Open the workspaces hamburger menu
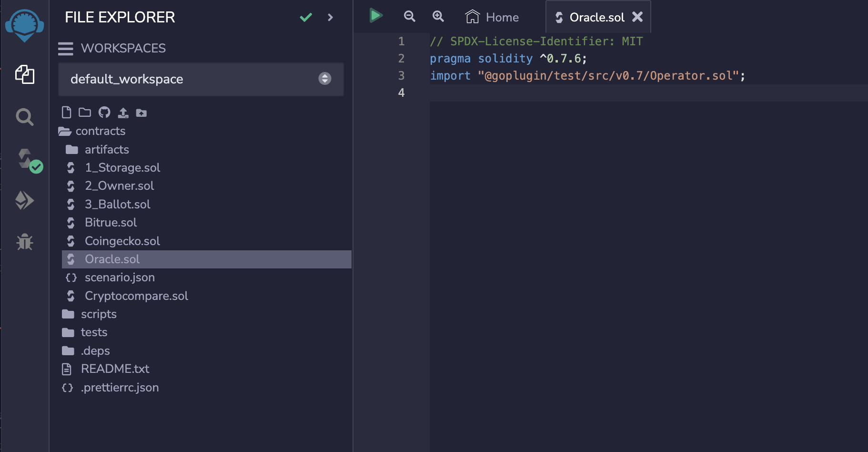The image size is (868, 452). 66,48
